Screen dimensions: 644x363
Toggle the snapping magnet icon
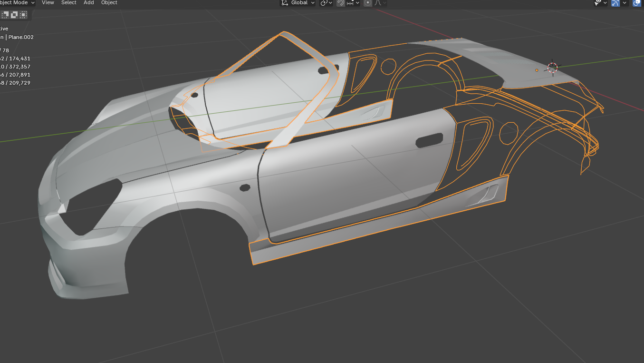[341, 3]
